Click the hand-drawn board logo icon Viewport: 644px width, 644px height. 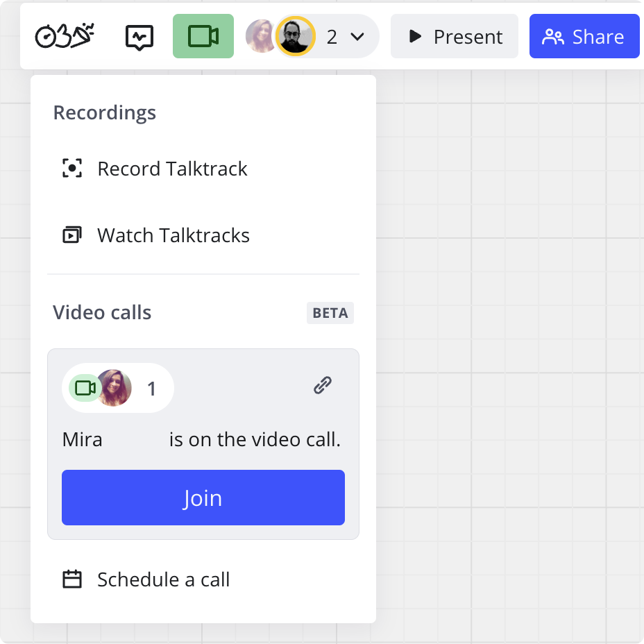(64, 35)
